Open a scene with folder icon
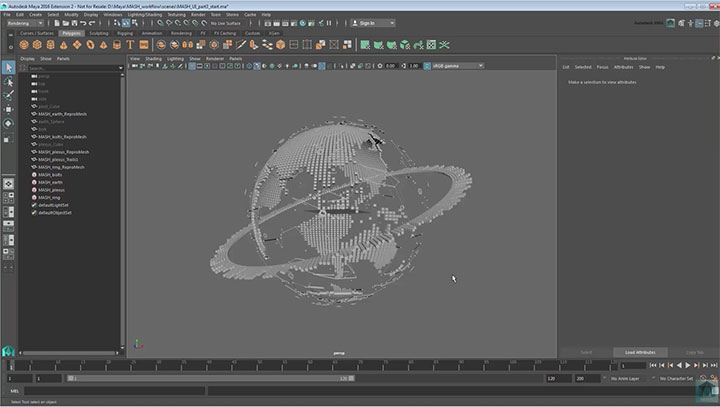Image resolution: width=720 pixels, height=407 pixels. [x=66, y=23]
